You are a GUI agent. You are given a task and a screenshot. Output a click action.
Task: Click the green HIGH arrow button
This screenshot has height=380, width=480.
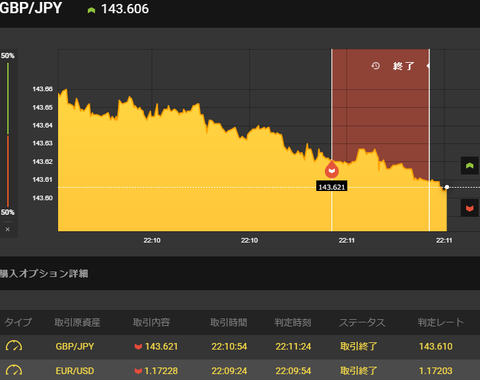(x=470, y=165)
